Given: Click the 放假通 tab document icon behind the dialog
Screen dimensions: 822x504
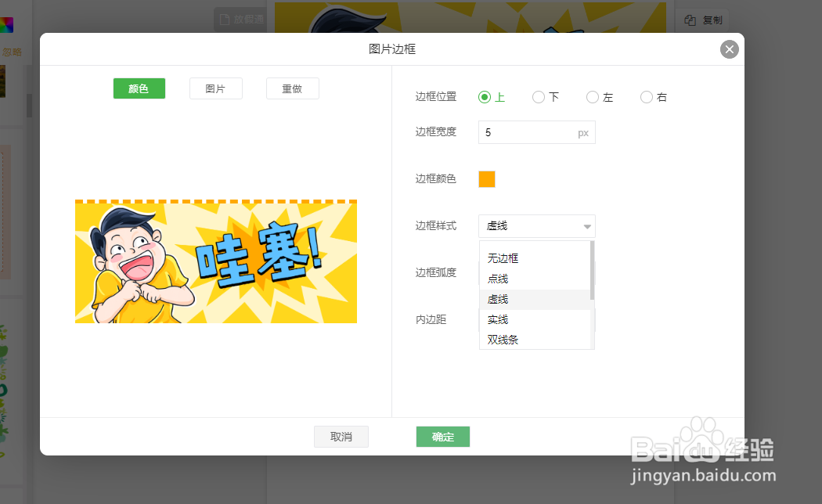Looking at the screenshot, I should click(x=225, y=20).
